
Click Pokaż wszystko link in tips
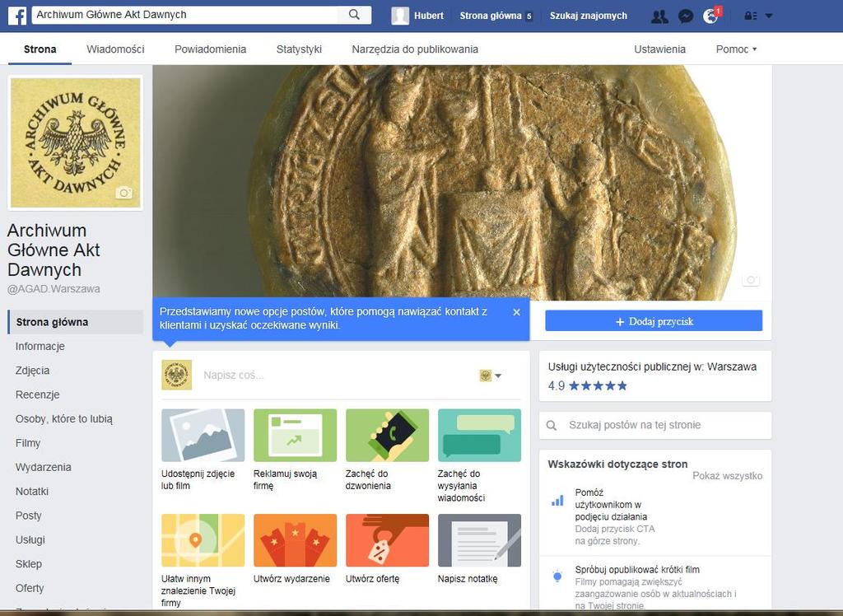[727, 475]
